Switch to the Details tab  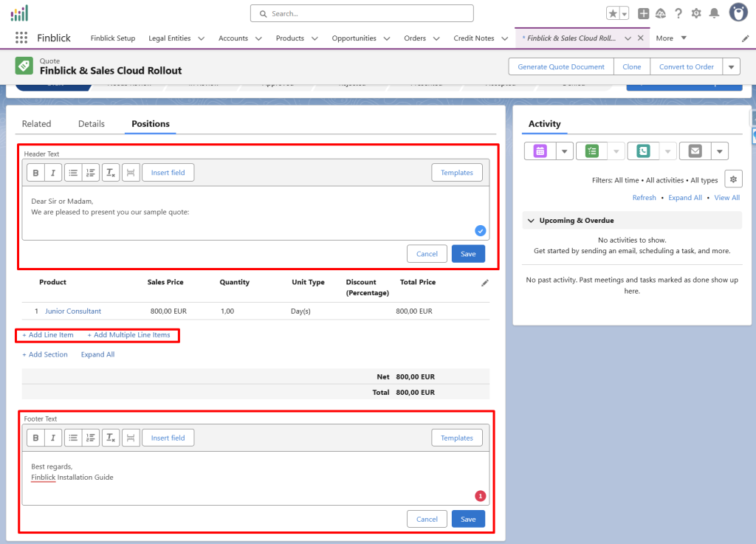(92, 124)
